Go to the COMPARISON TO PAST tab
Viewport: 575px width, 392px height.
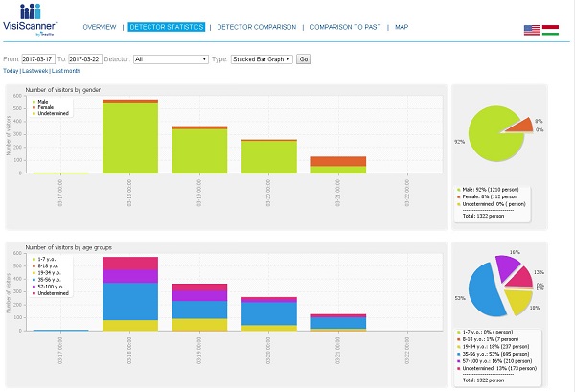tap(345, 27)
